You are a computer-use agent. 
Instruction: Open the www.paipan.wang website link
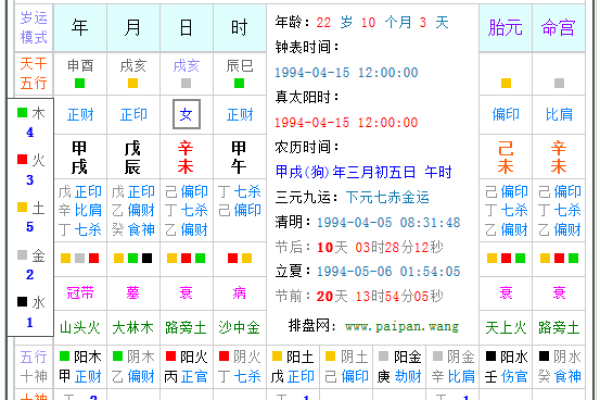402,327
